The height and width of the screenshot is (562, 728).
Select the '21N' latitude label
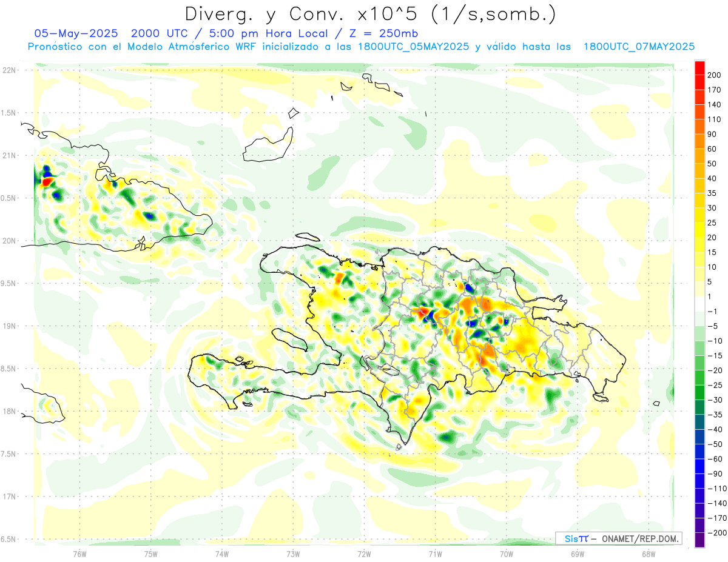pos(10,155)
